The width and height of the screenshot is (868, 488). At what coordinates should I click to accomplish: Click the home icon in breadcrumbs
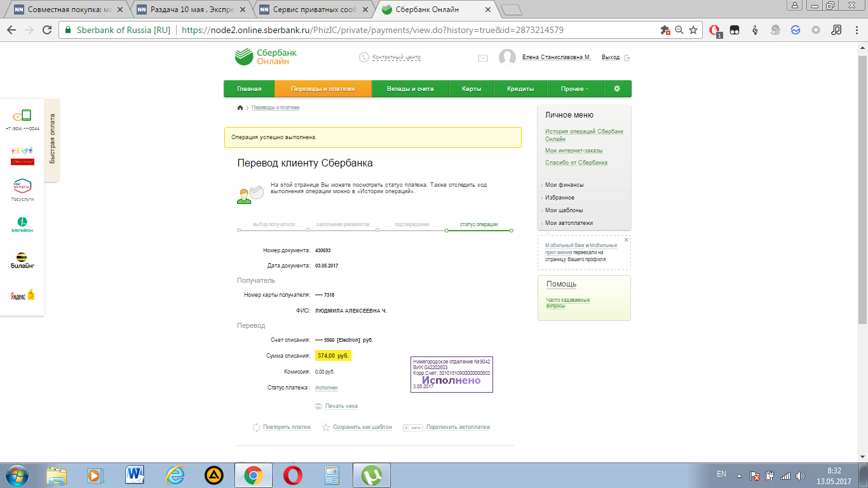(240, 108)
